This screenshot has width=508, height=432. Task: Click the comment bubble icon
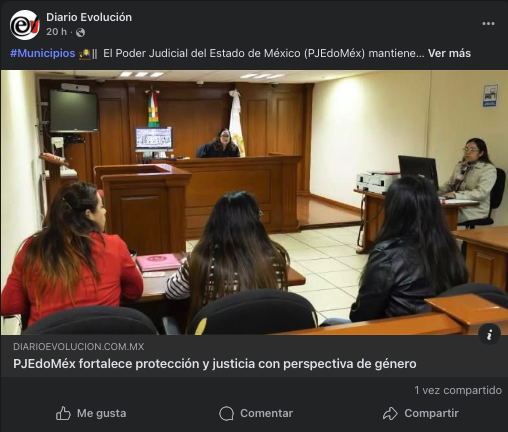click(226, 414)
